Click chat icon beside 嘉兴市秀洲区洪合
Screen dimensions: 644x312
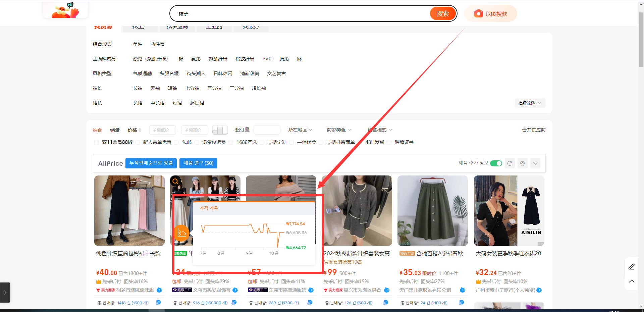coord(387,290)
